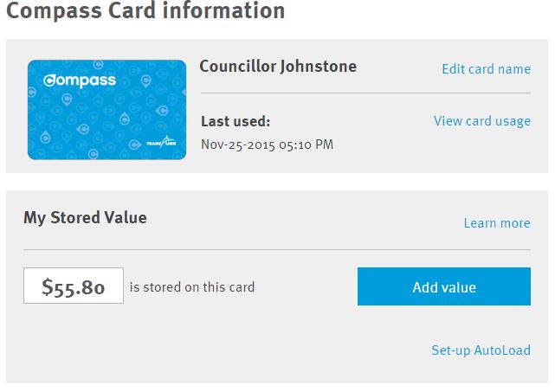Open the Set-up AutoLoad link
This screenshot has height=392, width=555.
coord(481,350)
